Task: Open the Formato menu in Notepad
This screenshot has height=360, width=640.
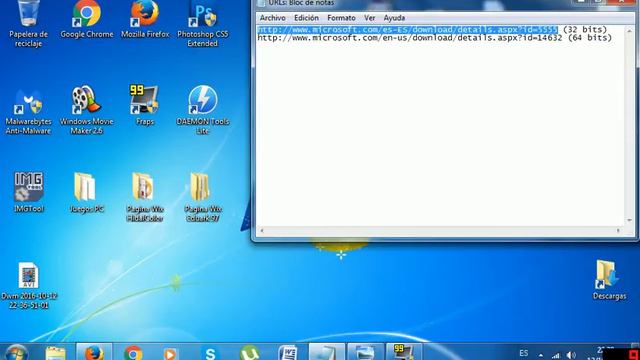Action: point(341,18)
